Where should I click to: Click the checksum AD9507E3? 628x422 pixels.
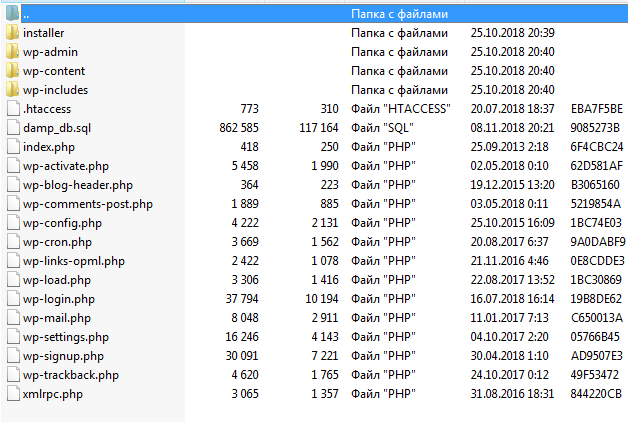click(597, 356)
